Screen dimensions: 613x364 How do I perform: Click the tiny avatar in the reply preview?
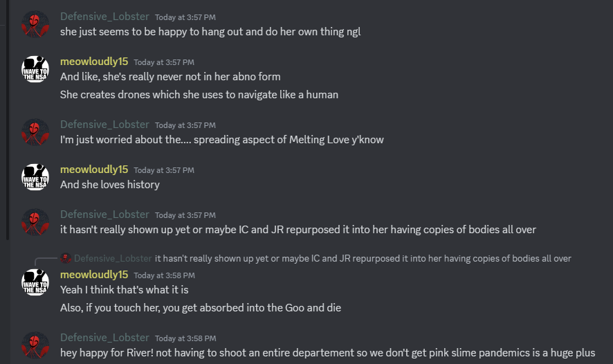click(66, 258)
